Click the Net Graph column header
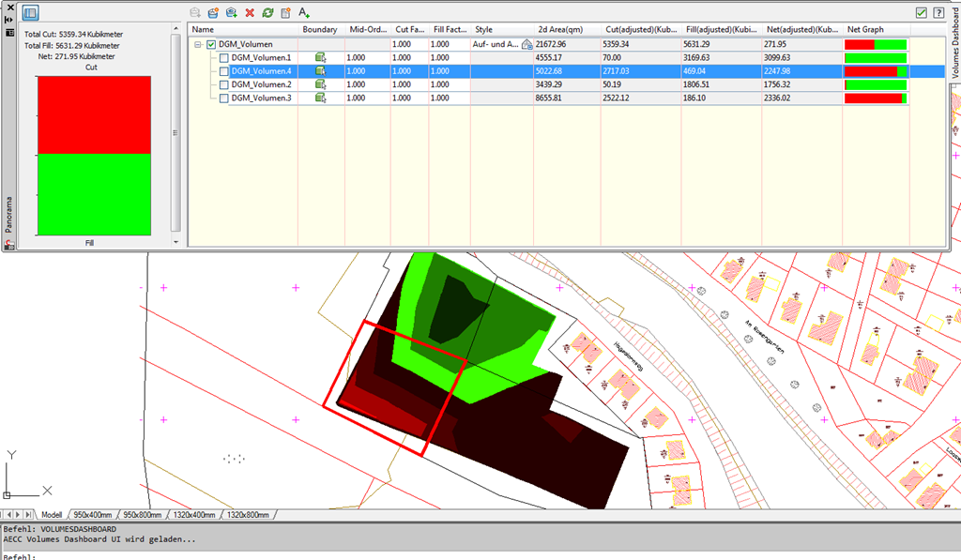 click(865, 30)
